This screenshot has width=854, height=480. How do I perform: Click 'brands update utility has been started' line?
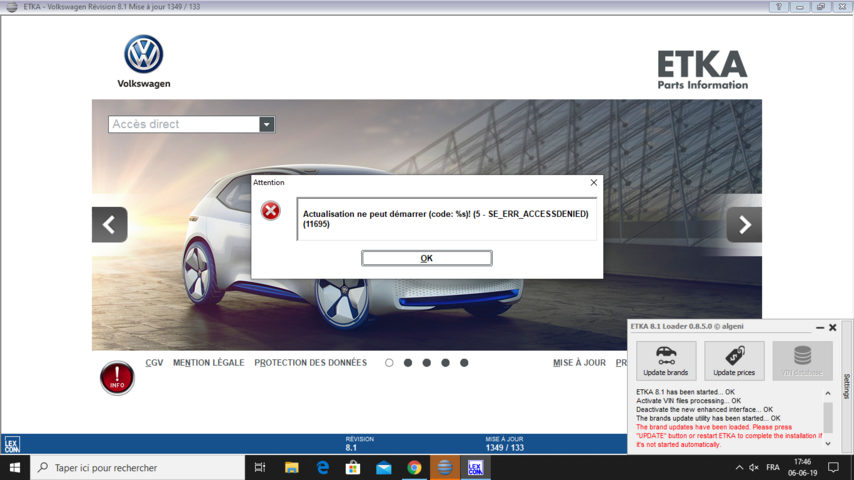coord(708,418)
